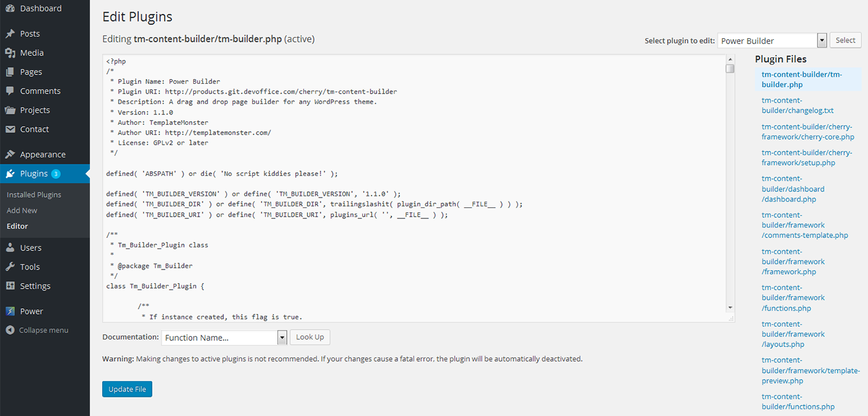Open the Users menu item
Image resolution: width=868 pixels, height=416 pixels.
tap(31, 248)
